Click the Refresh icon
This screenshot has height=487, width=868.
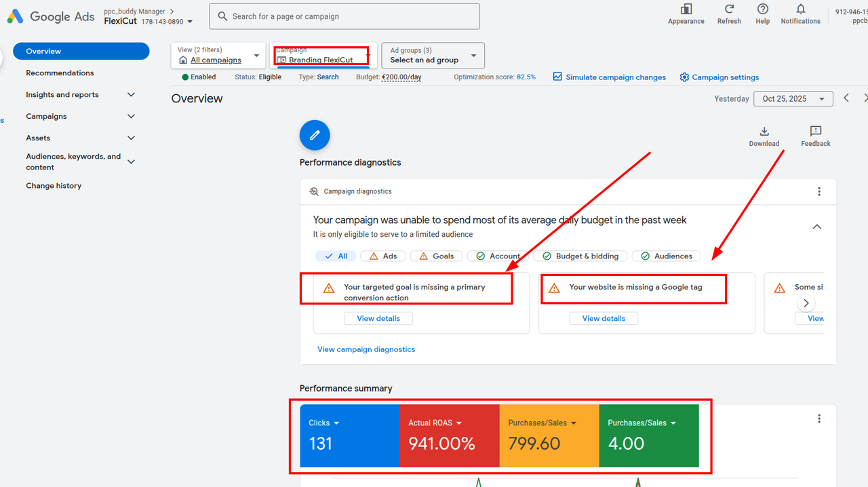coord(729,9)
